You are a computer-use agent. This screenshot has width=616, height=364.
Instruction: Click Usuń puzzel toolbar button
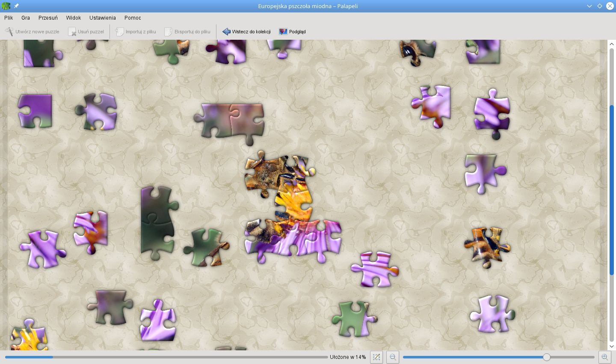point(86,32)
